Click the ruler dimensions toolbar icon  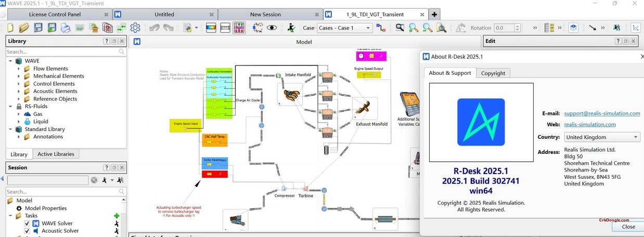(x=225, y=28)
